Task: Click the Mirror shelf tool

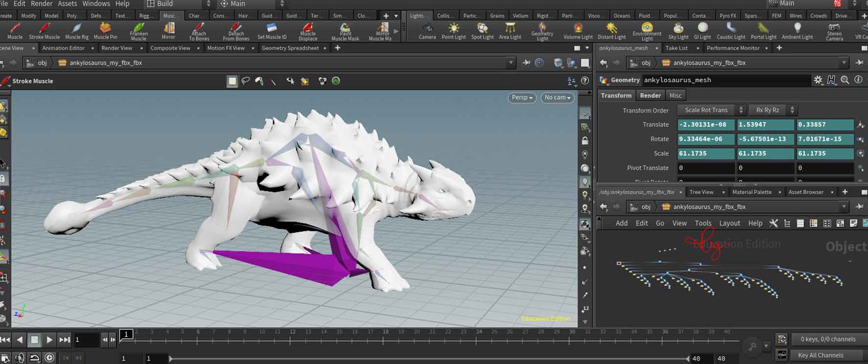Action: click(x=169, y=31)
